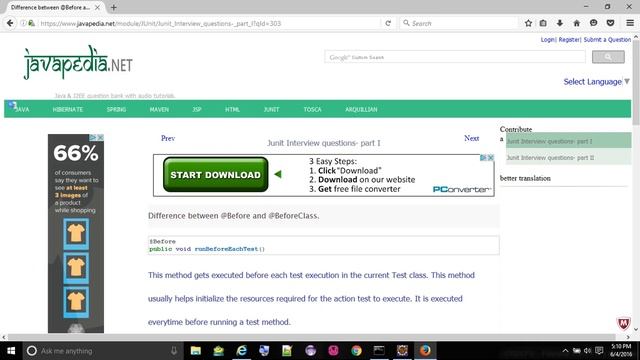Select 'Junit Interview questions- part II' sidebar item
Image resolution: width=640 pixels, height=360 pixels.
coord(568,157)
